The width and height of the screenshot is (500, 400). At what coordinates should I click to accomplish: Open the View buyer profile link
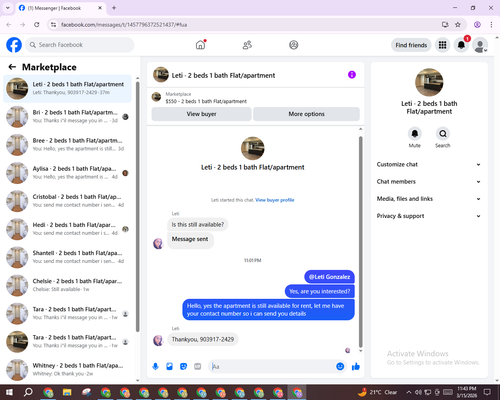tap(275, 200)
